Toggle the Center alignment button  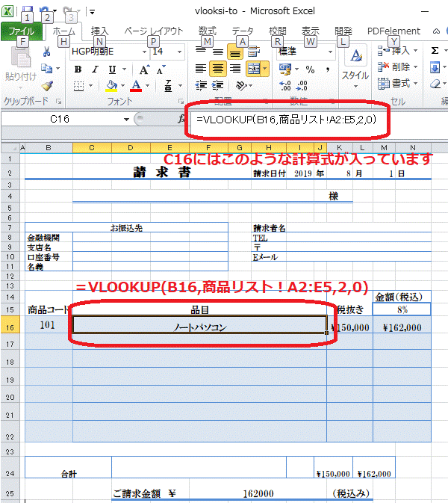pyautogui.click(x=218, y=69)
